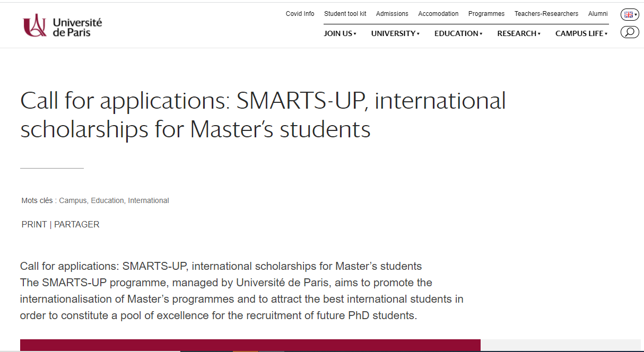Screen dimensions: 644x352
Task: Expand the JOIN US menu
Action: [340, 33]
